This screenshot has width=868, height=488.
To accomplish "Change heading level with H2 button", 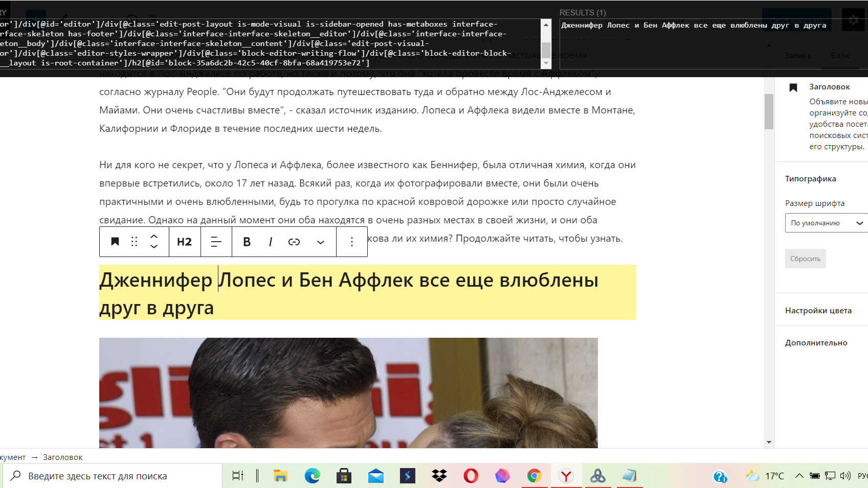I will click(185, 242).
